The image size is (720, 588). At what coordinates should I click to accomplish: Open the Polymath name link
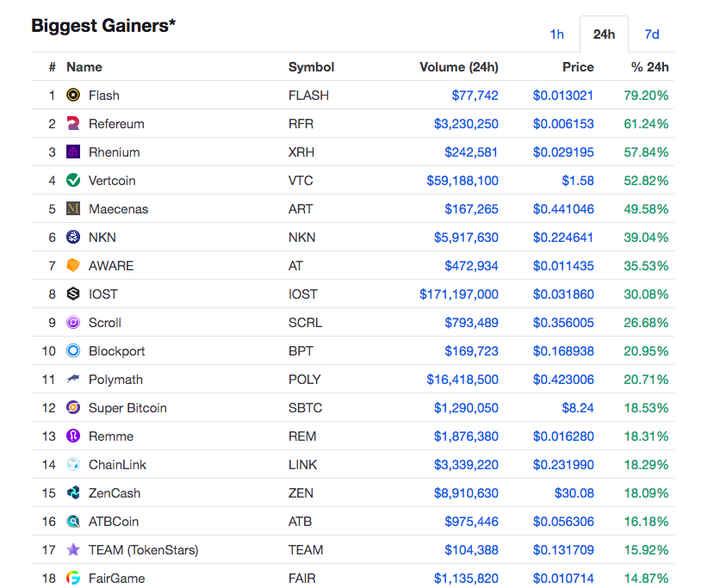115,380
